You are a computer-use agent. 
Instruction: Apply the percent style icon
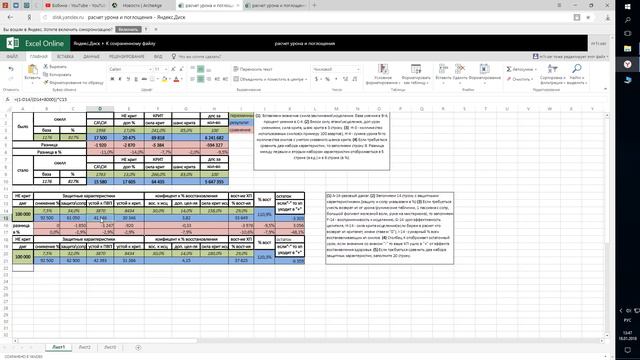click(327, 79)
